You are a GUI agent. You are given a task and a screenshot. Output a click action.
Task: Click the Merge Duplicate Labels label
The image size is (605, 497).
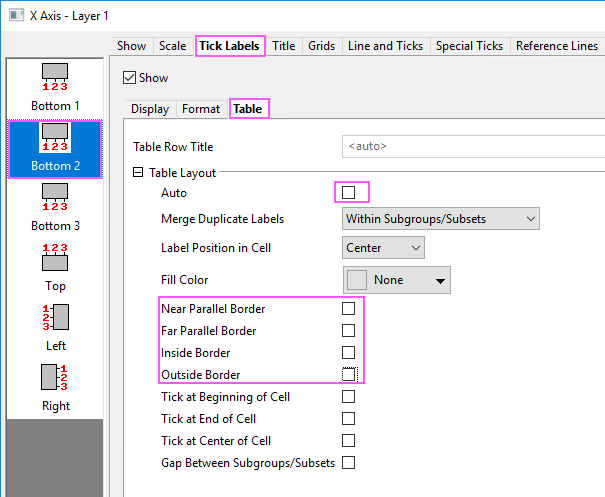click(222, 219)
